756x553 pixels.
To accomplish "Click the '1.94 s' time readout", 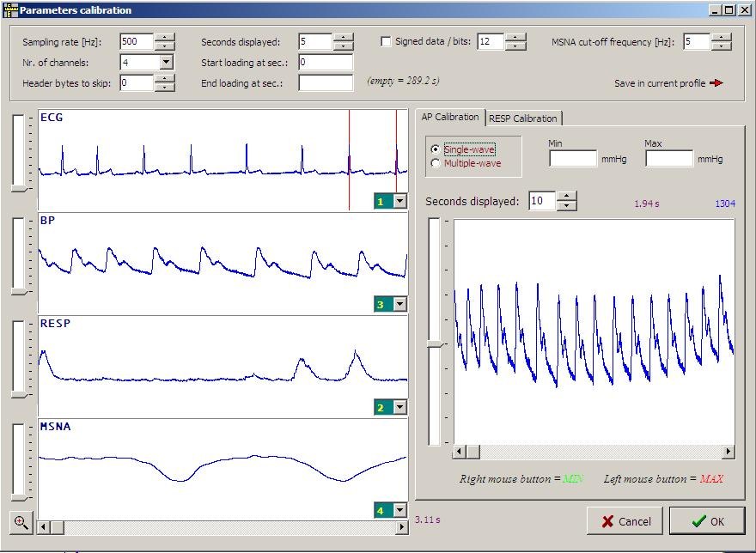I will [647, 204].
